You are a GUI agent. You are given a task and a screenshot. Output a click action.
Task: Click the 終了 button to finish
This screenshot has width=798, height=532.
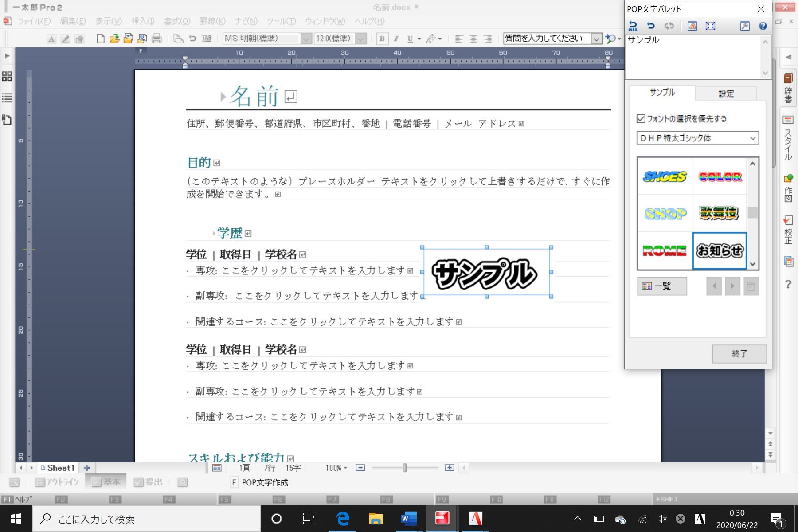739,354
